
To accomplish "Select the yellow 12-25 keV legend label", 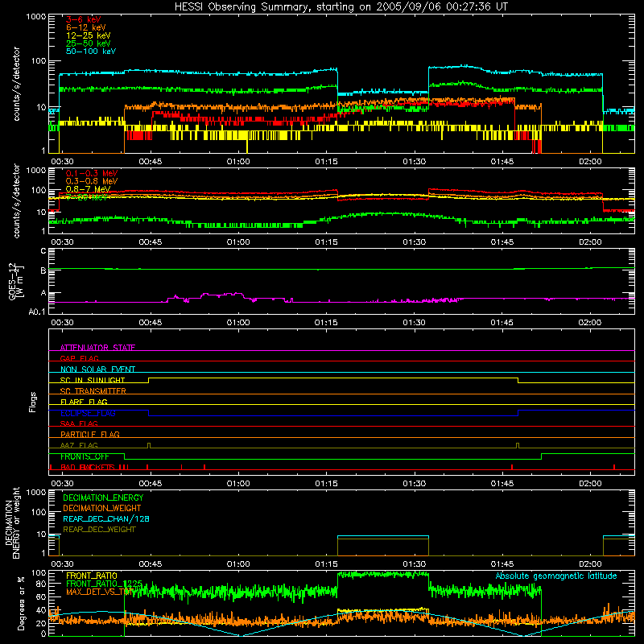I will (x=88, y=35).
